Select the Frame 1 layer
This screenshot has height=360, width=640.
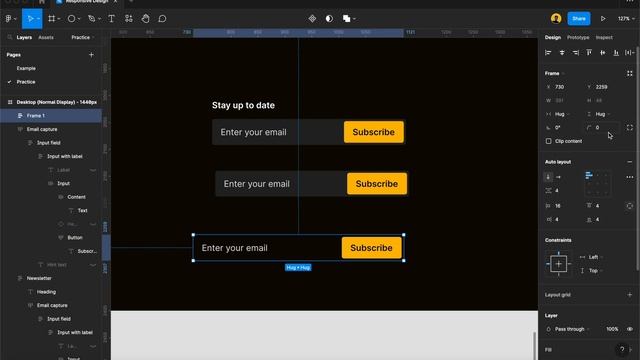[x=51, y=116]
